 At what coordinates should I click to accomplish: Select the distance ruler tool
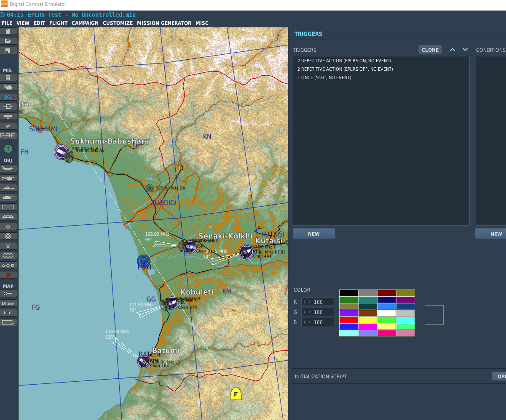8,313
